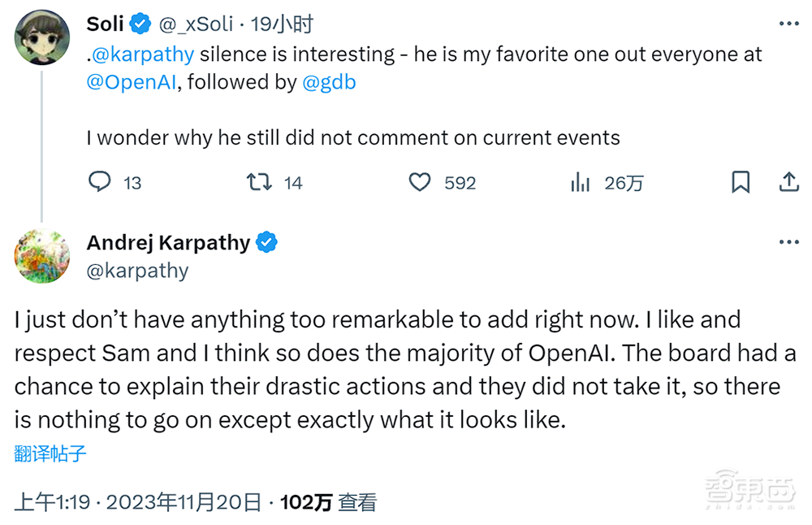Screen dimensions: 812x525
Task: Click the tweet's posted date and time
Action: click(x=138, y=502)
